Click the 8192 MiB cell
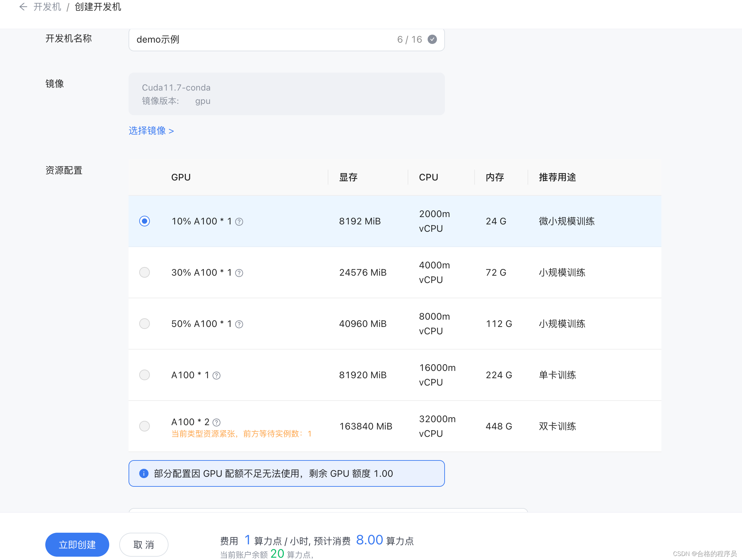Viewport: 742px width, 560px height. 360,221
